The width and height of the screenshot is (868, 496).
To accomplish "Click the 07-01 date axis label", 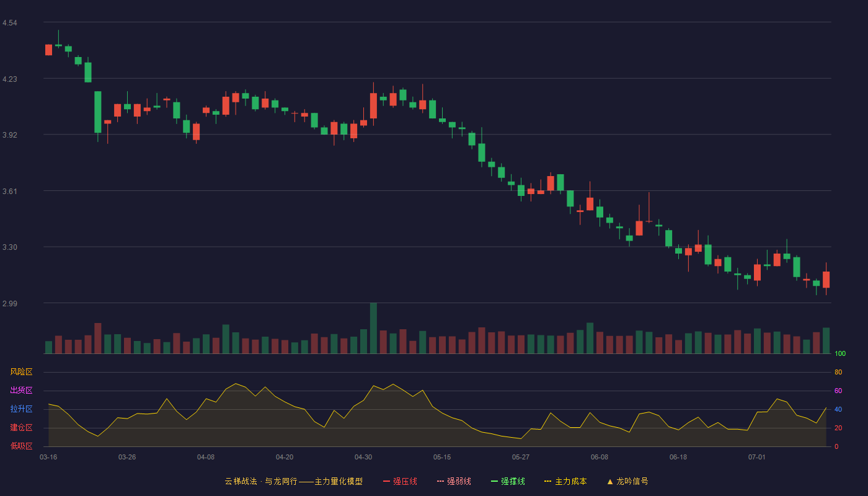I will (757, 457).
